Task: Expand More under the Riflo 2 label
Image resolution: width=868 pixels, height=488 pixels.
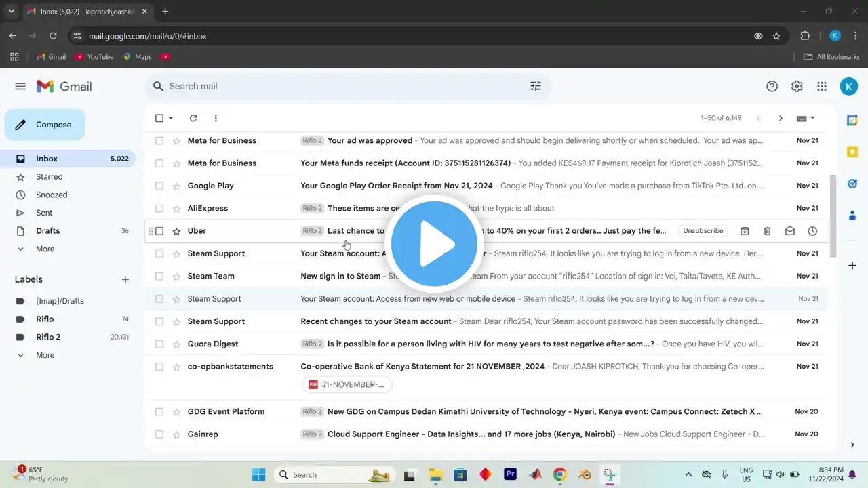Action: pos(45,355)
